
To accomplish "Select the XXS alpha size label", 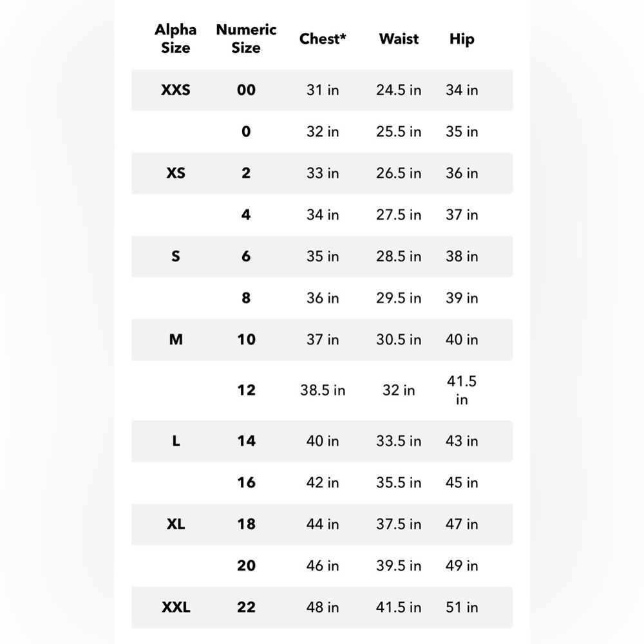I will click(x=175, y=90).
